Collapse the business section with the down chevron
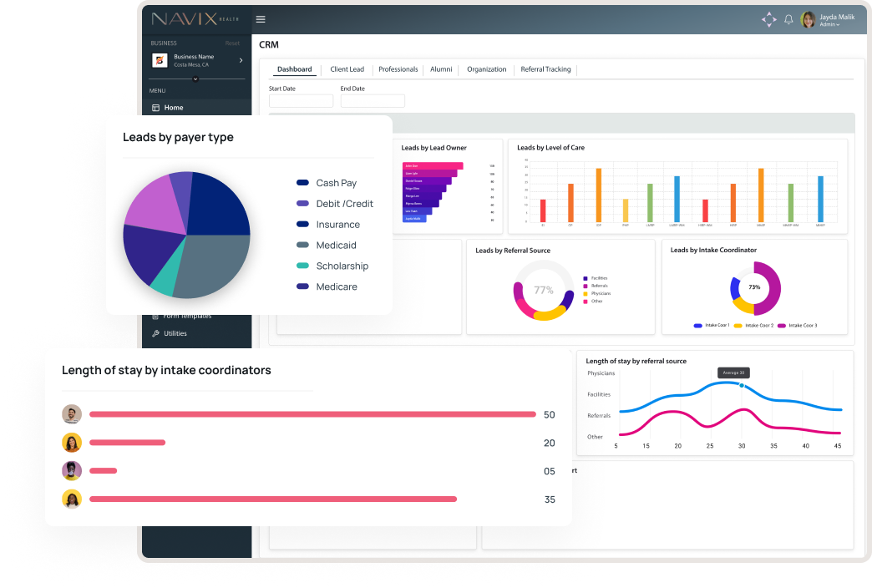Image resolution: width=872 pixels, height=588 pixels. (x=195, y=79)
